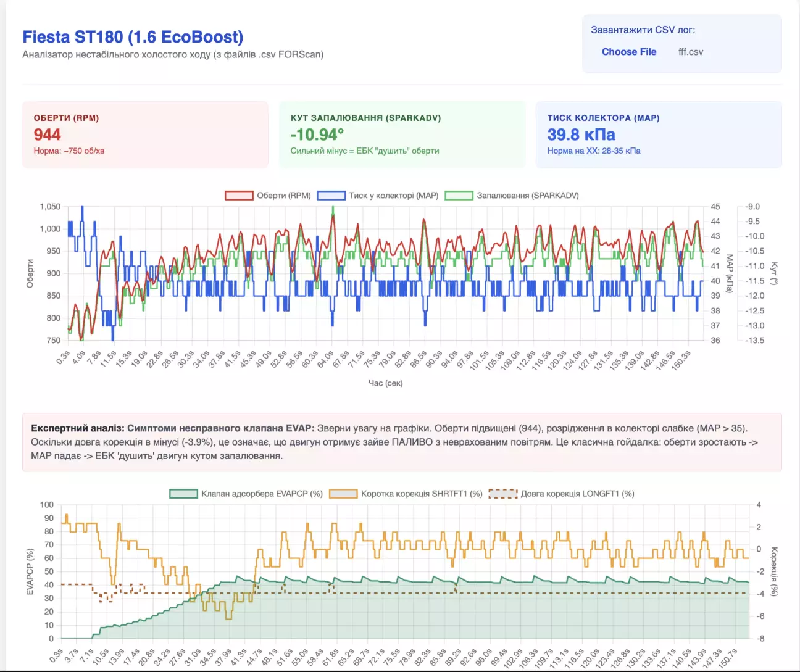800x672 pixels.
Task: Click the Кут (°) axis title
Action: click(774, 273)
